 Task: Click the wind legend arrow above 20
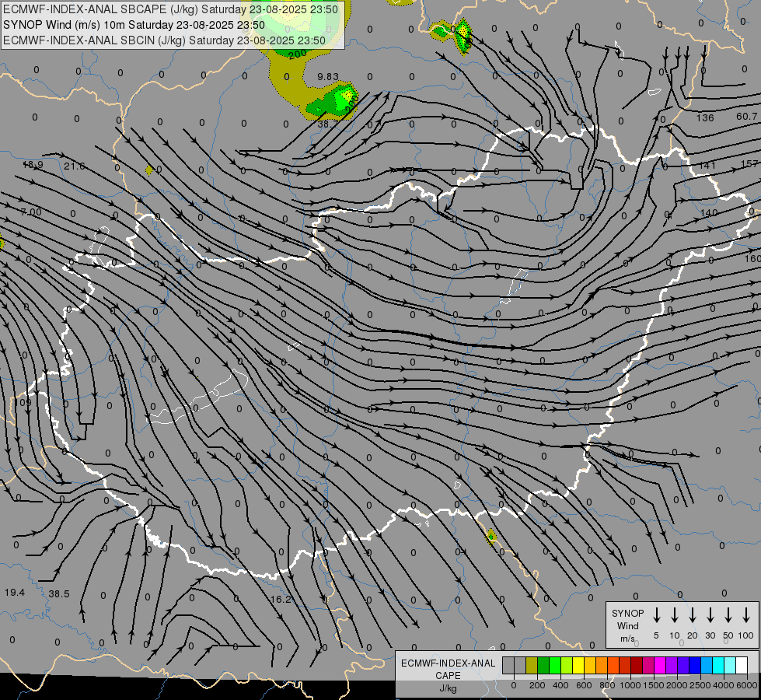pos(693,614)
